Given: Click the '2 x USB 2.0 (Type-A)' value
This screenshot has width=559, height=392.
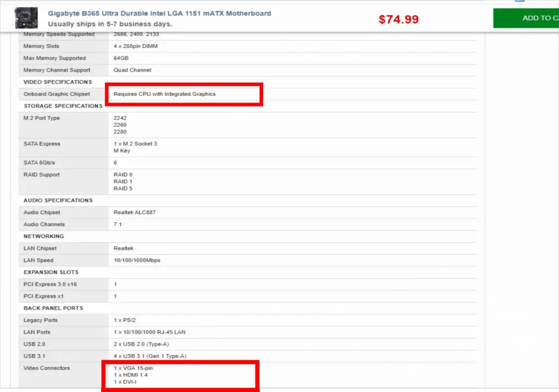Looking at the screenshot, I should [x=141, y=344].
